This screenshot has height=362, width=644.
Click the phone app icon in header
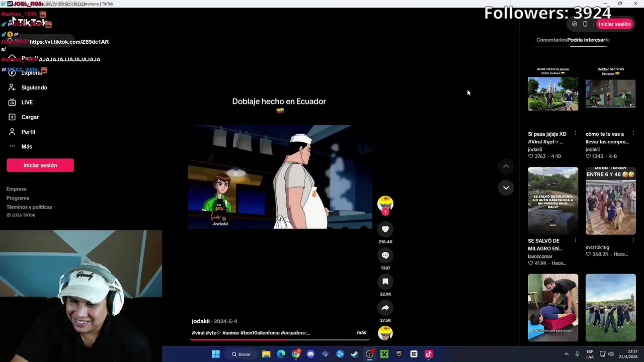tap(585, 24)
